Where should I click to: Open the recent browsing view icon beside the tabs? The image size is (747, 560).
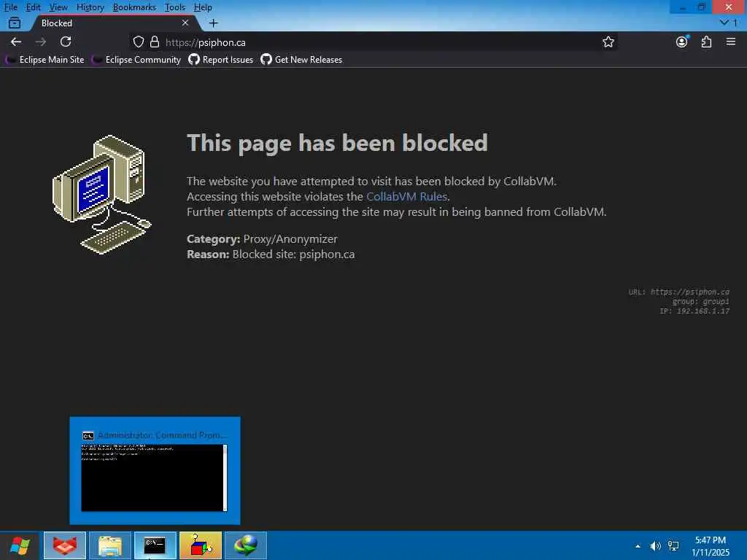[15, 23]
